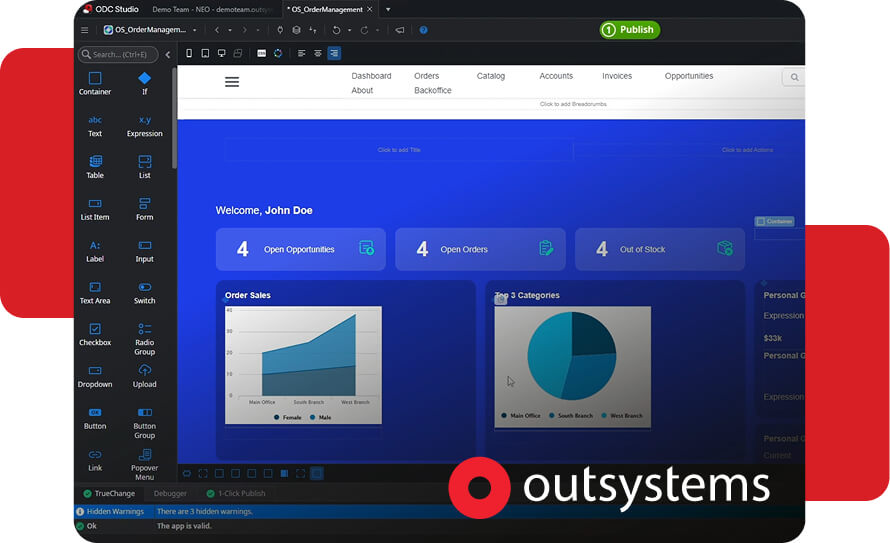Select the Open Opportunities card

click(x=301, y=249)
